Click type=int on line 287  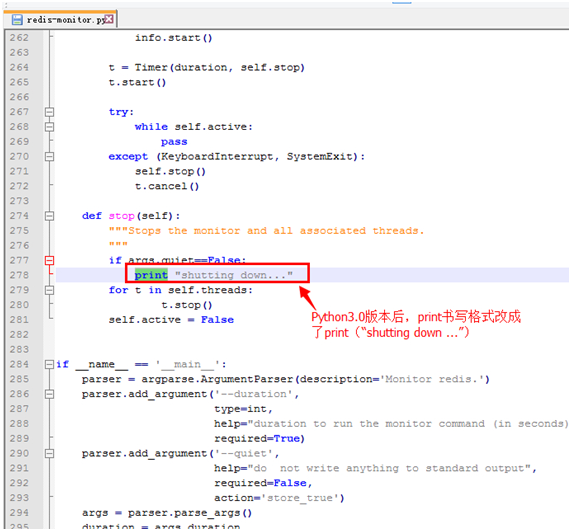pyautogui.click(x=240, y=409)
